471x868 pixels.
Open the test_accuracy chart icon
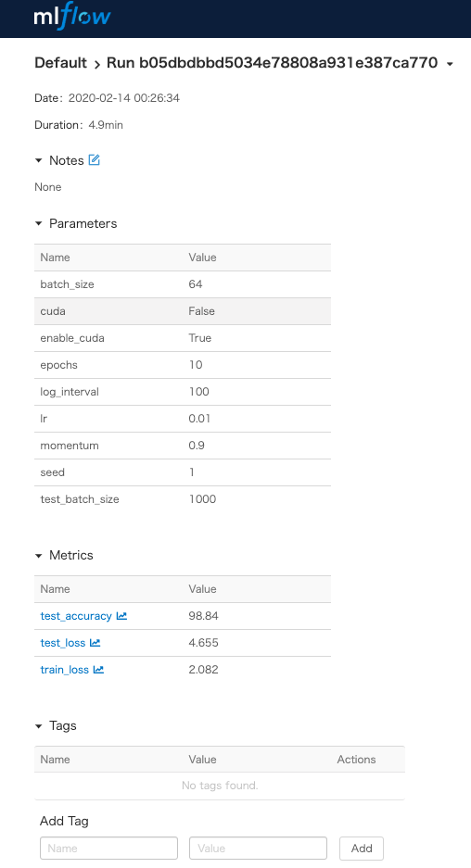[121, 616]
